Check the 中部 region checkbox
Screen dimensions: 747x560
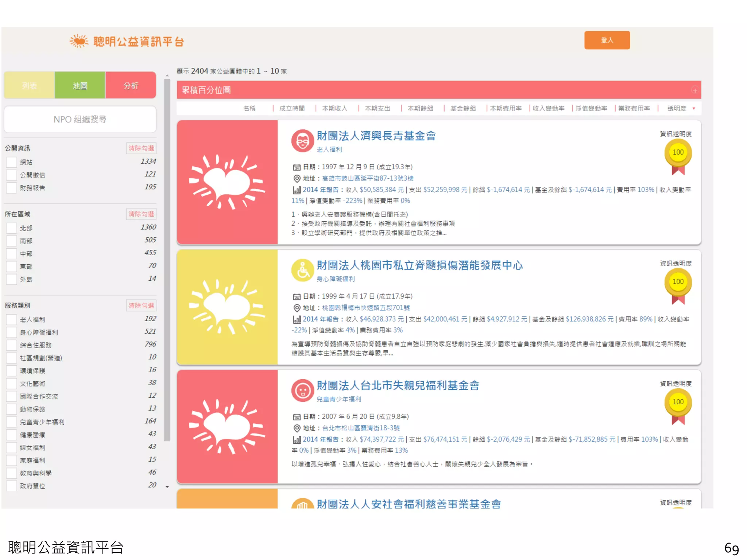[11, 254]
